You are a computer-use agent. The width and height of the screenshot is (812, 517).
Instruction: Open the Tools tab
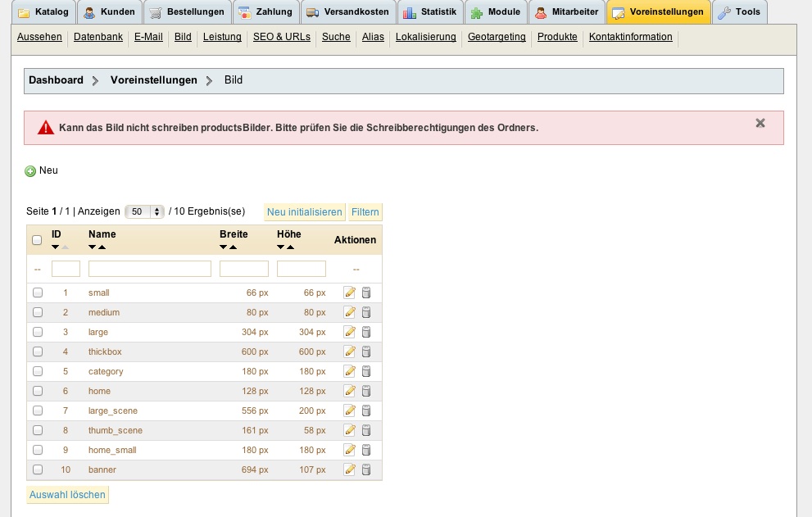pyautogui.click(x=740, y=12)
